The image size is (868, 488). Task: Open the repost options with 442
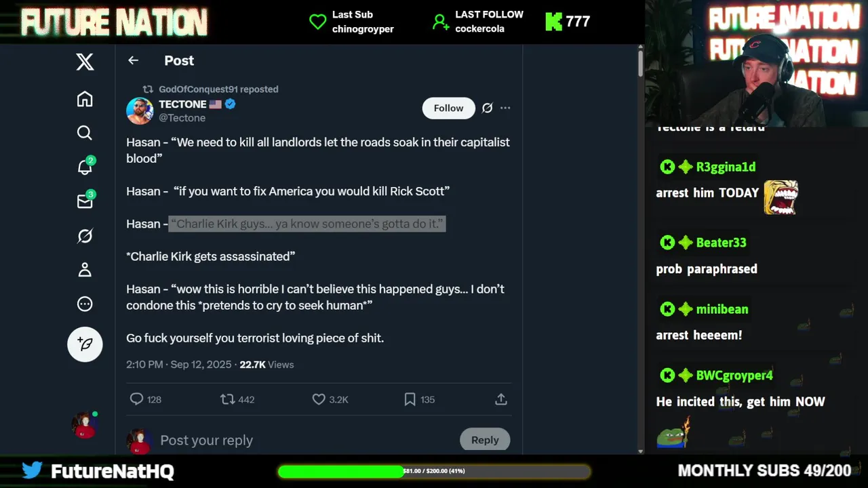[228, 399]
